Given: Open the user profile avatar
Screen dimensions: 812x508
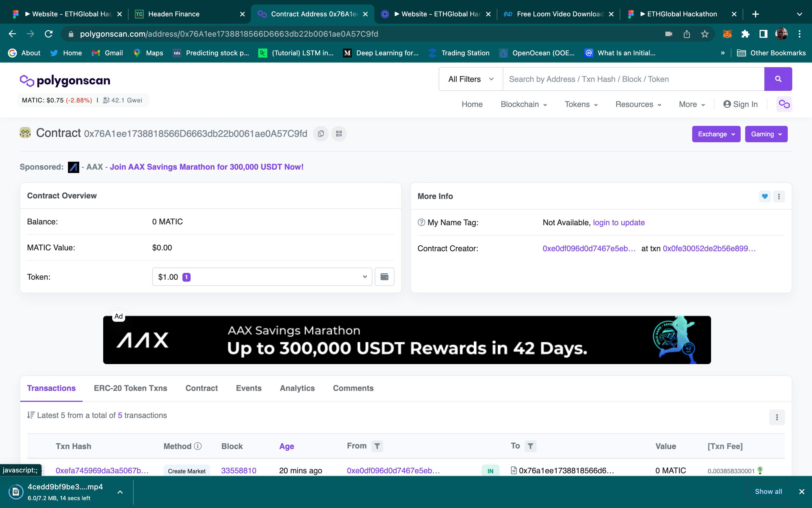Looking at the screenshot, I should [x=782, y=34].
